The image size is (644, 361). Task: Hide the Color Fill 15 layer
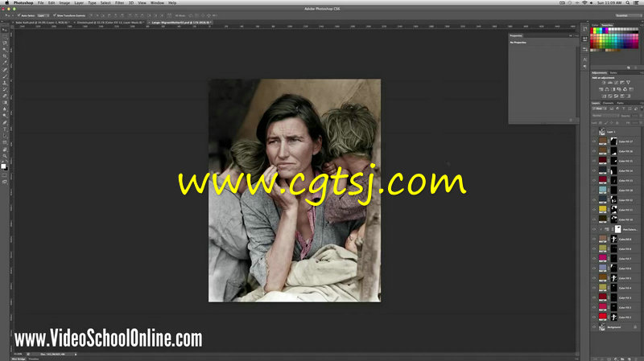(594, 161)
